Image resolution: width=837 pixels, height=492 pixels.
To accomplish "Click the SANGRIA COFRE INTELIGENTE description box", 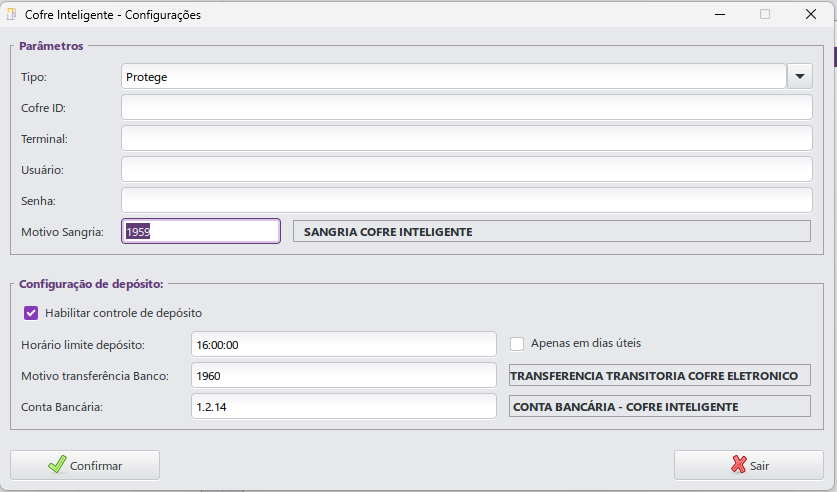I will coord(550,232).
